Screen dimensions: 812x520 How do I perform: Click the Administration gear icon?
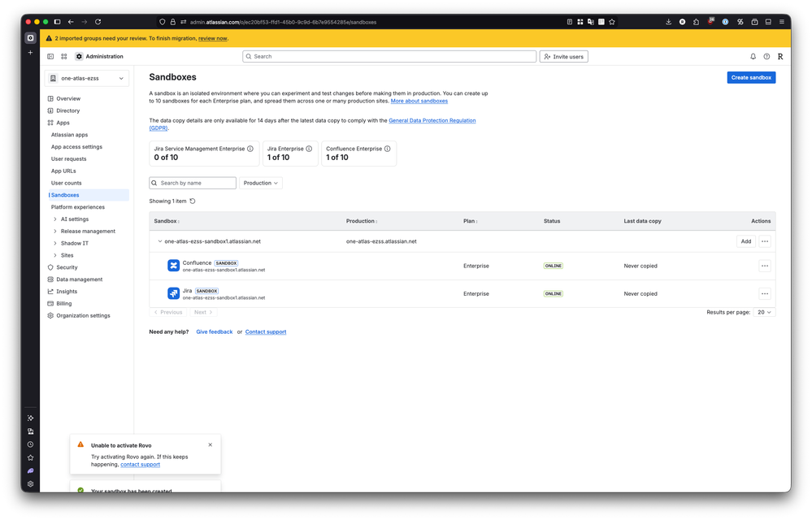(x=79, y=56)
